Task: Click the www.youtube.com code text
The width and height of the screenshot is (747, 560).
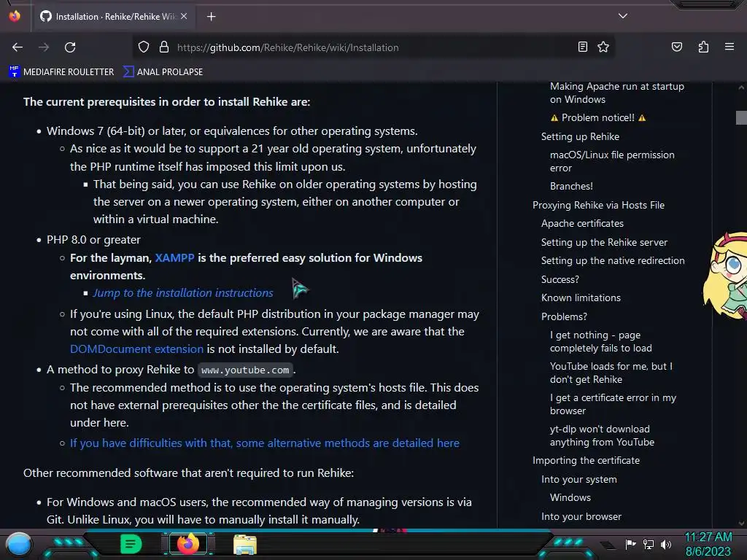Action: tap(245, 370)
